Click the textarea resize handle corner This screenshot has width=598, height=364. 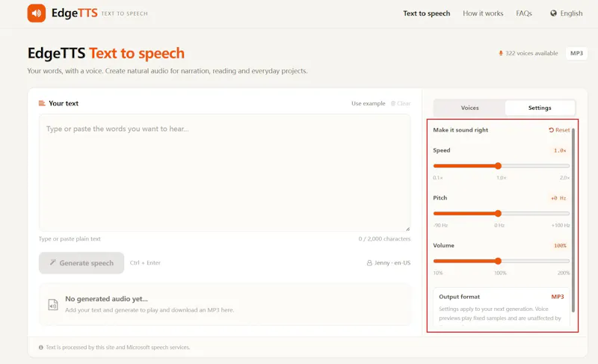pyautogui.click(x=407, y=229)
